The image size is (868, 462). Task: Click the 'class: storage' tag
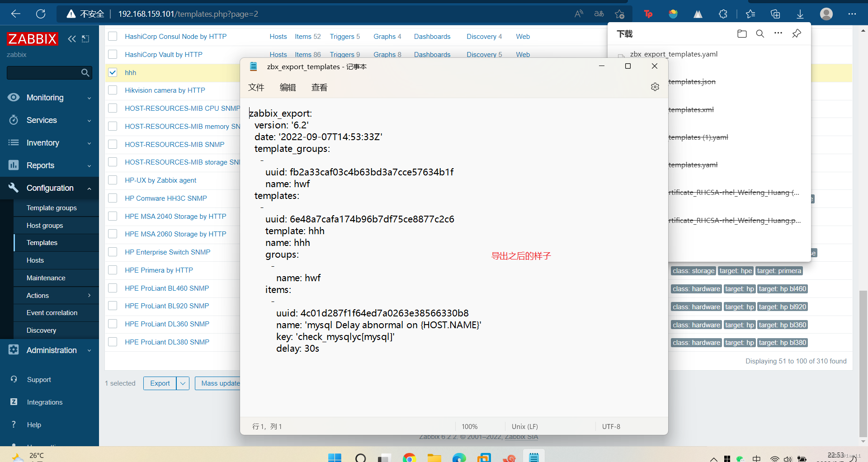pyautogui.click(x=693, y=271)
